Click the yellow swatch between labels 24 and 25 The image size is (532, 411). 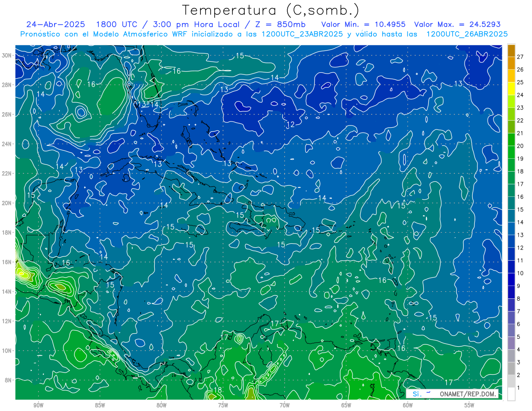pos(511,89)
